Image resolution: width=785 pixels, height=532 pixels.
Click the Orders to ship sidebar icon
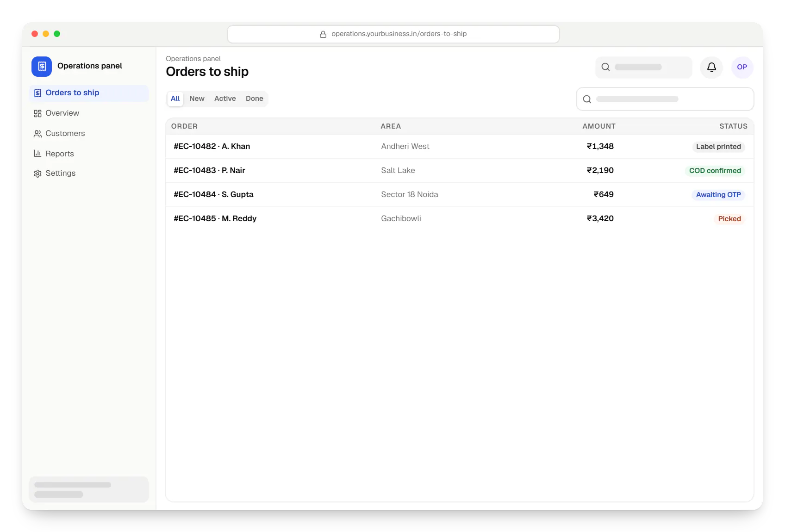37,93
